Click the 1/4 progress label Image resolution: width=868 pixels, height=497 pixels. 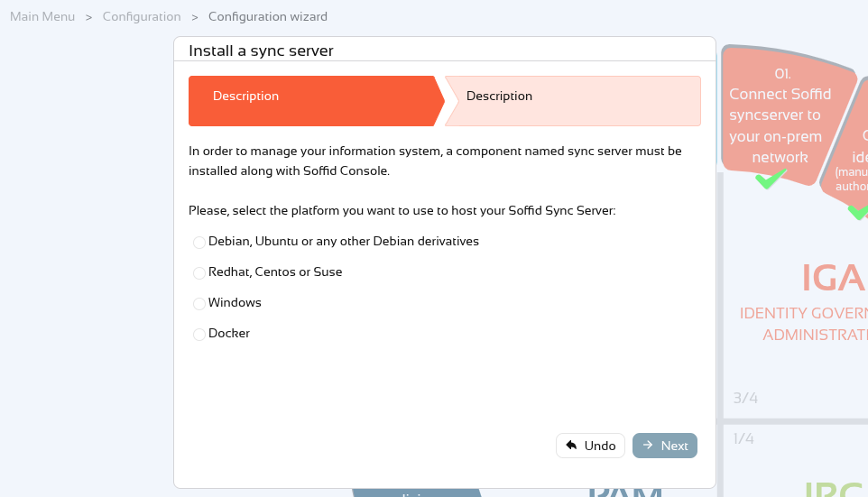click(743, 439)
